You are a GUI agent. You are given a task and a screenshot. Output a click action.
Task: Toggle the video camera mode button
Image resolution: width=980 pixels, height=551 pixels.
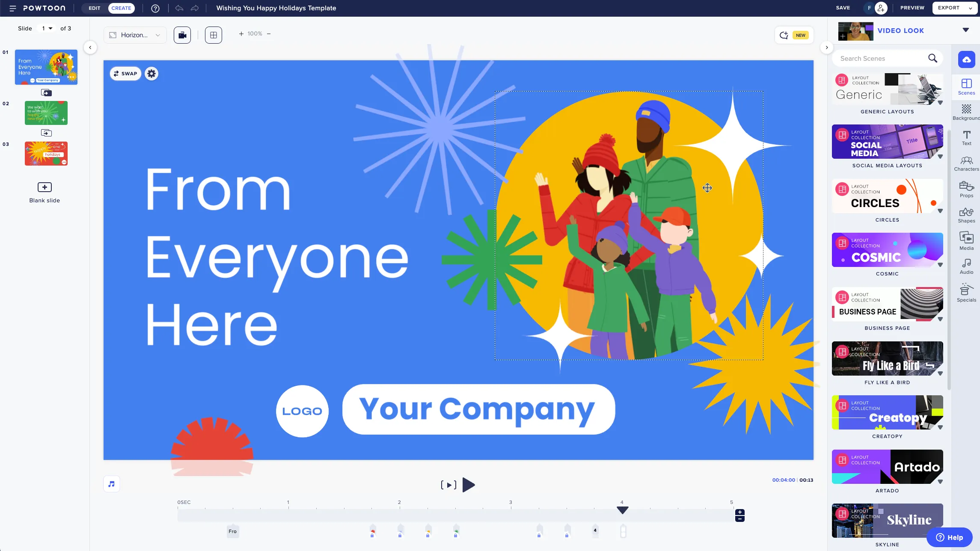pyautogui.click(x=182, y=35)
